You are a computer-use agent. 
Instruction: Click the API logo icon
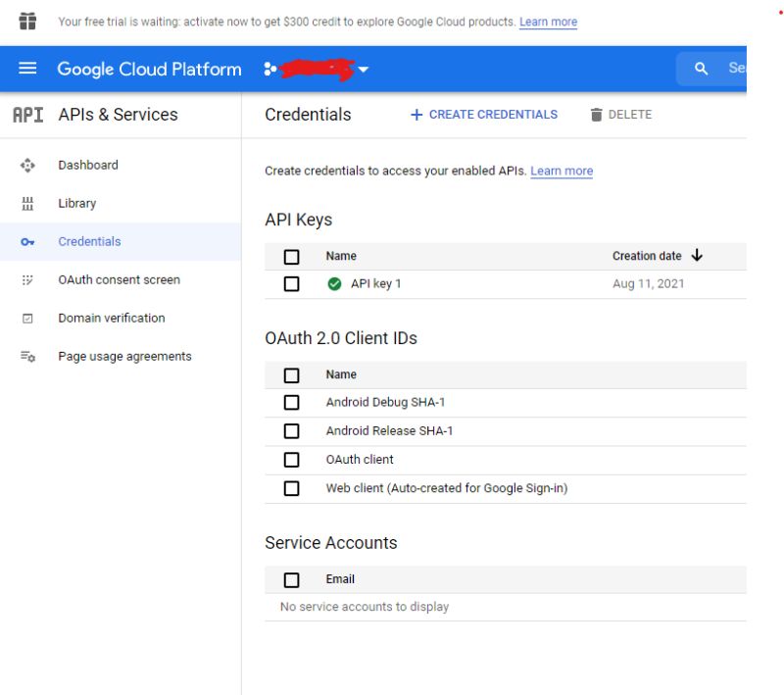point(28,115)
